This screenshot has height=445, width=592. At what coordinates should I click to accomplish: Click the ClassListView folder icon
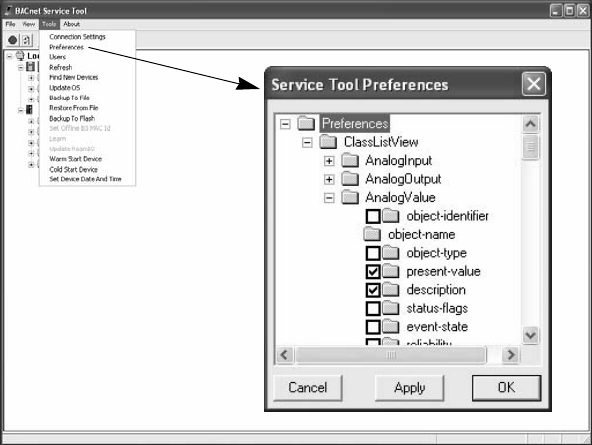328,142
